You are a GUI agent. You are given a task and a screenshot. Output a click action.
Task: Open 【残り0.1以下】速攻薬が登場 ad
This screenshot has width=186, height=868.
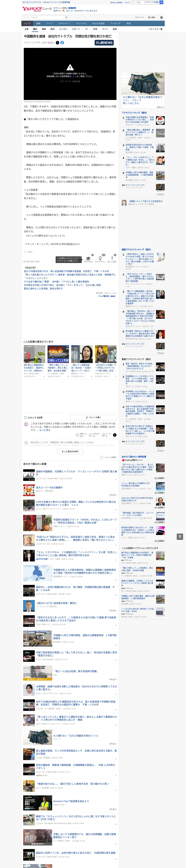pos(56,603)
